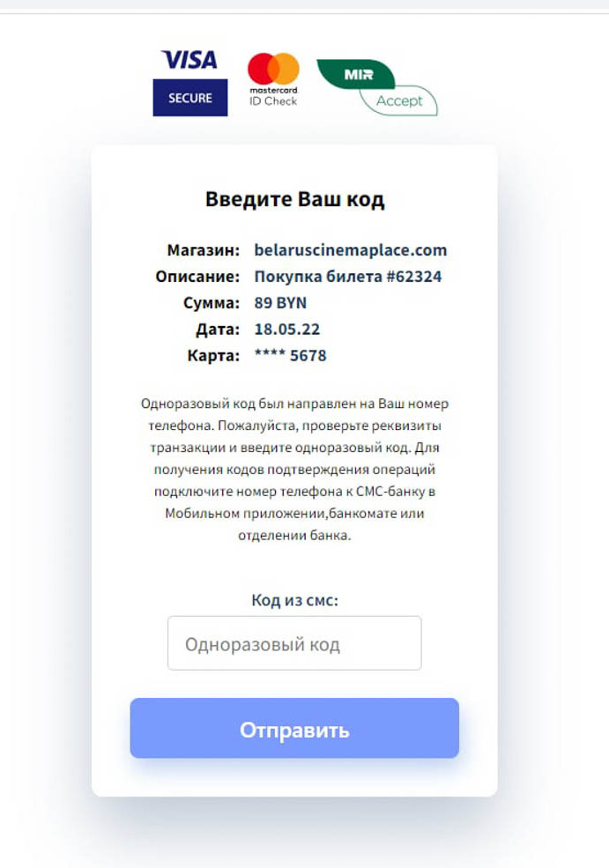Click the ID Check text under Mastercard
Image resolution: width=609 pixels, height=868 pixels.
click(x=273, y=101)
